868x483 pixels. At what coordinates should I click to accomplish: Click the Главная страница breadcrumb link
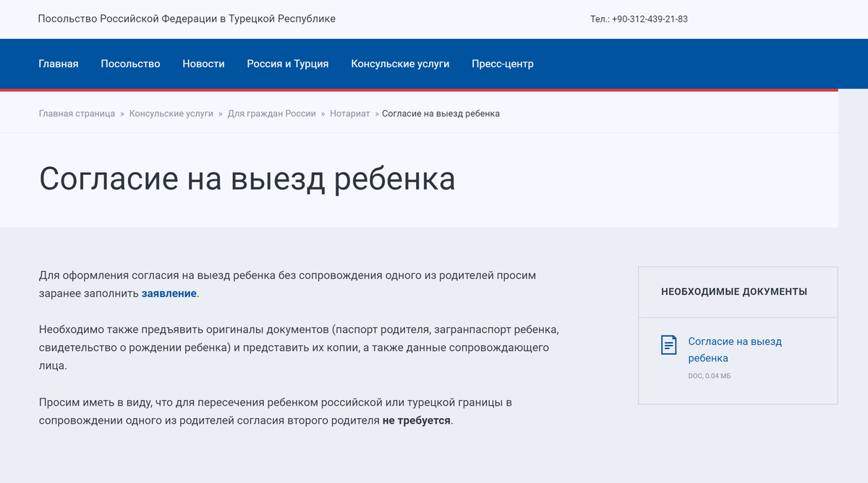point(77,114)
